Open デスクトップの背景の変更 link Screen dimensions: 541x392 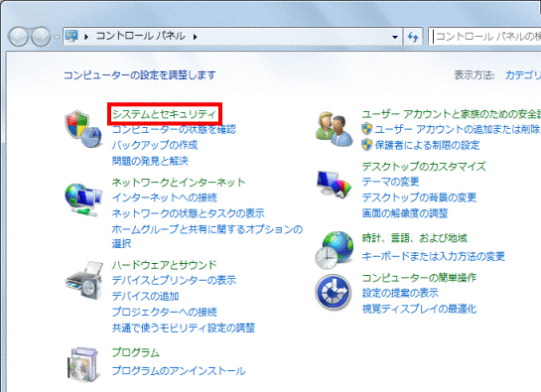(419, 197)
